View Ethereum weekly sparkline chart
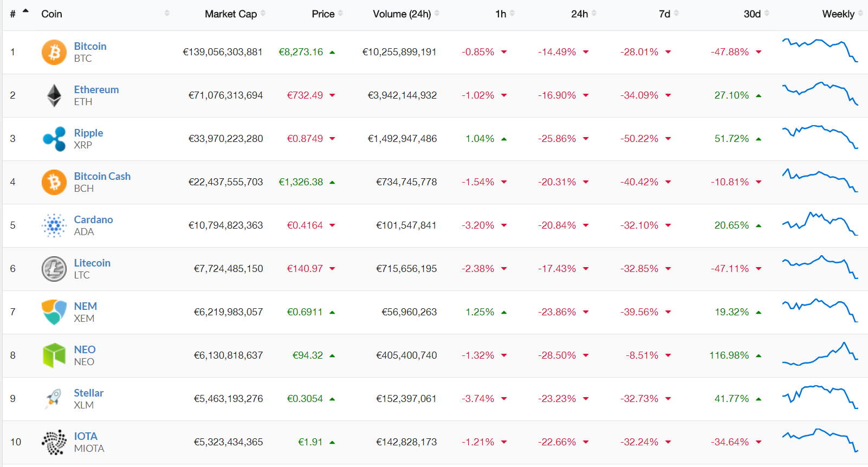 (x=820, y=93)
